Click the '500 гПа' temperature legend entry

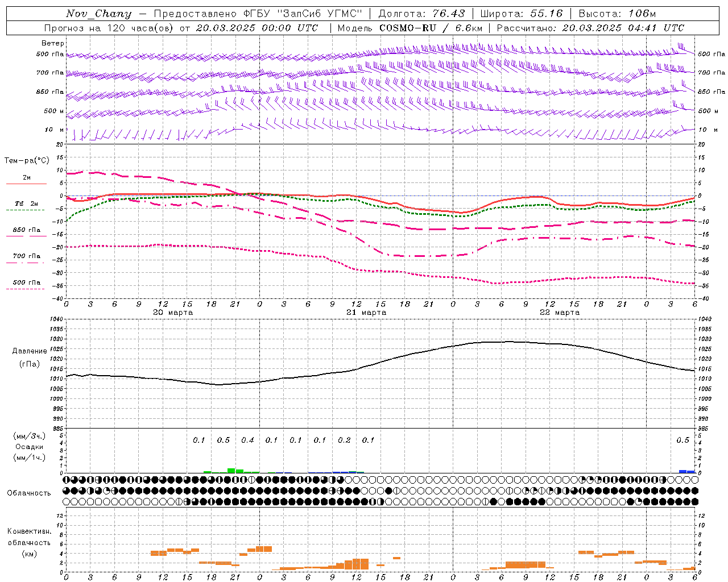[x=27, y=282]
